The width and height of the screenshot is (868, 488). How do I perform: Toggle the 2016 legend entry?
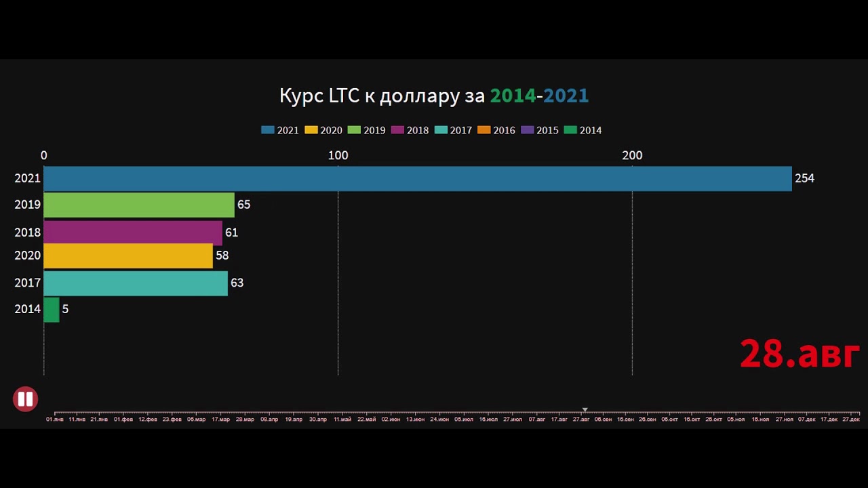click(496, 130)
